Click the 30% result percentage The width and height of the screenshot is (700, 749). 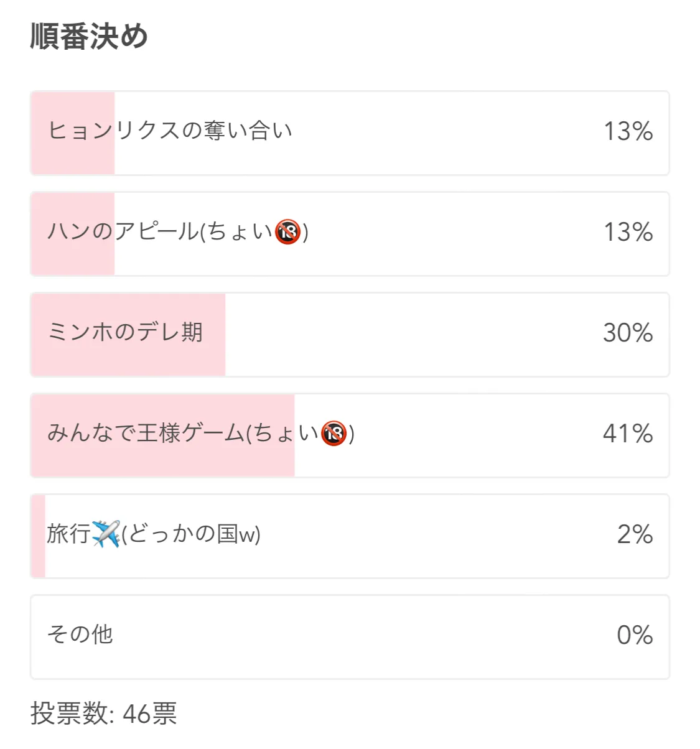(x=628, y=333)
